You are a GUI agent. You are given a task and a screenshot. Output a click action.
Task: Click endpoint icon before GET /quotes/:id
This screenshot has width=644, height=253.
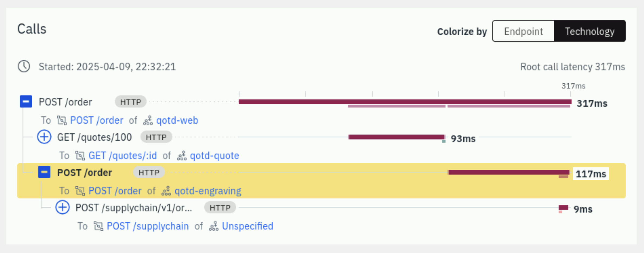(x=80, y=156)
